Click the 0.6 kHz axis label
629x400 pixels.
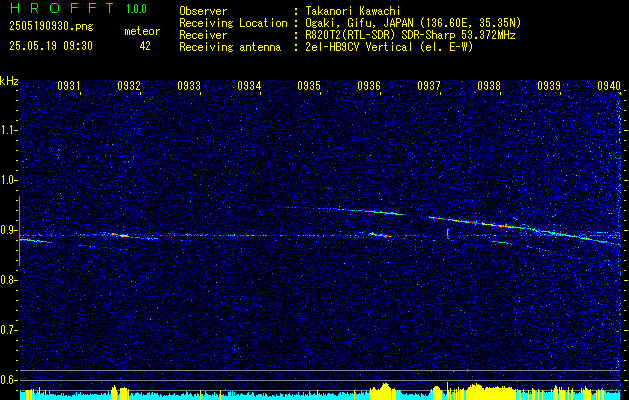(x=8, y=380)
